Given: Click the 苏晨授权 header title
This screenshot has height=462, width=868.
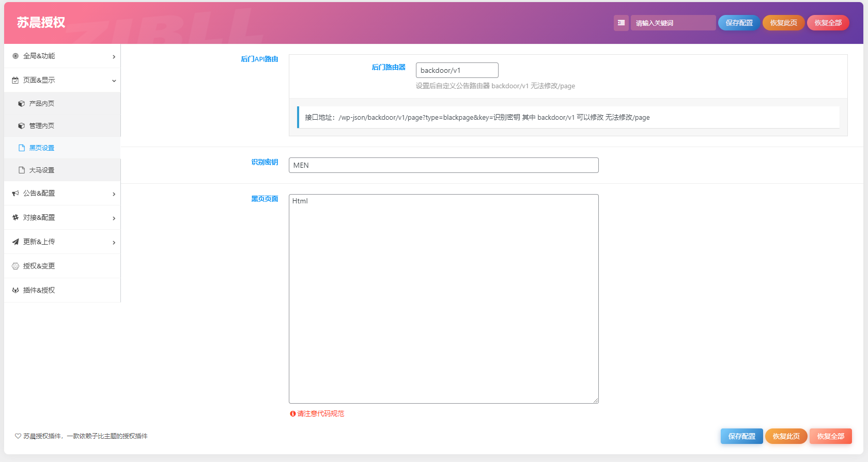Looking at the screenshot, I should pyautogui.click(x=41, y=23).
